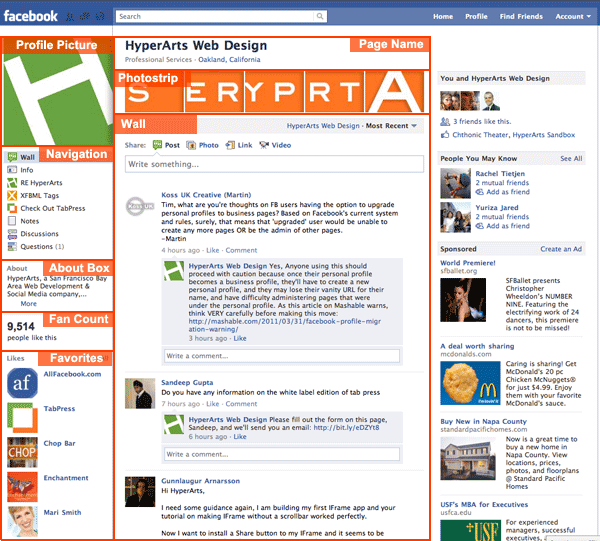Image resolution: width=600 pixels, height=541 pixels.
Task: Open Buy New in Napa County ad
Action: pos(483,421)
